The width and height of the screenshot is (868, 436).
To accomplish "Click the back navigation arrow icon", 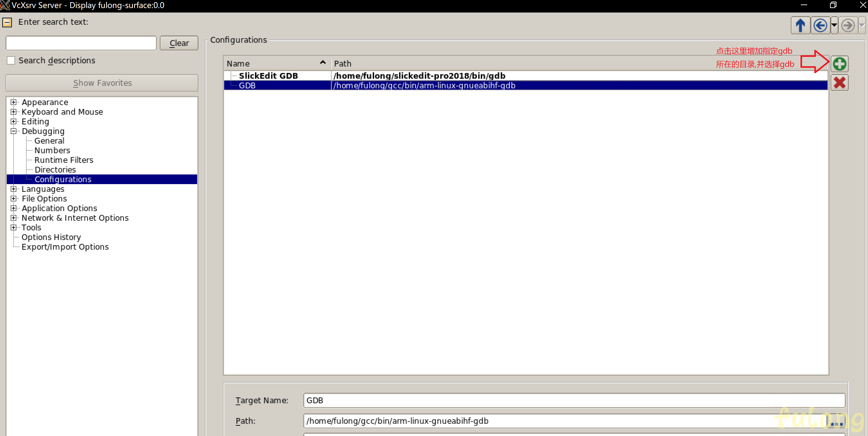I will click(x=820, y=26).
